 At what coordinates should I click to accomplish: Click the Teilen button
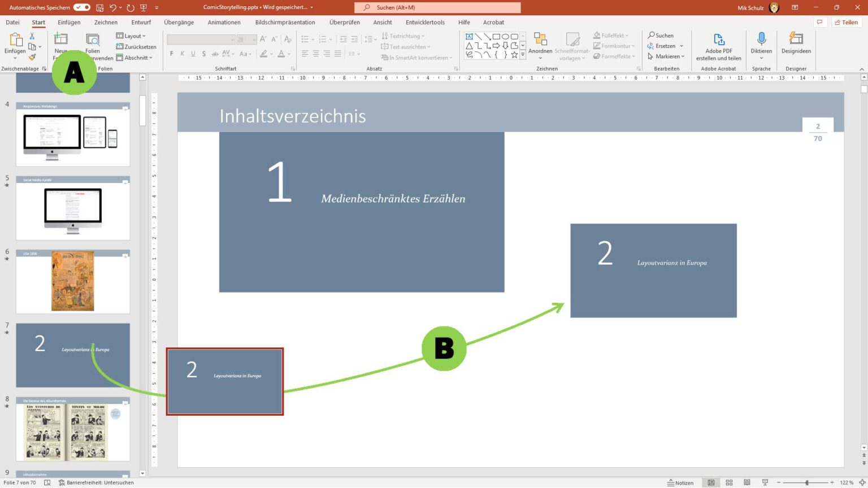[x=846, y=23]
